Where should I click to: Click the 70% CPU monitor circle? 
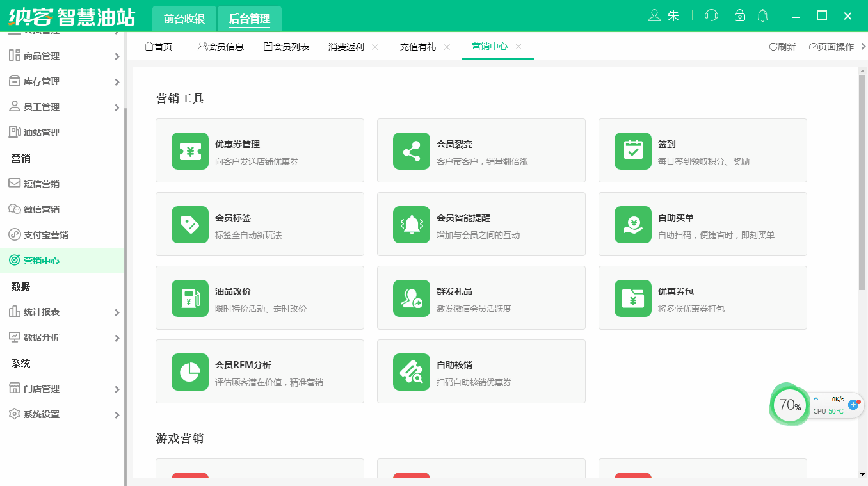(789, 405)
